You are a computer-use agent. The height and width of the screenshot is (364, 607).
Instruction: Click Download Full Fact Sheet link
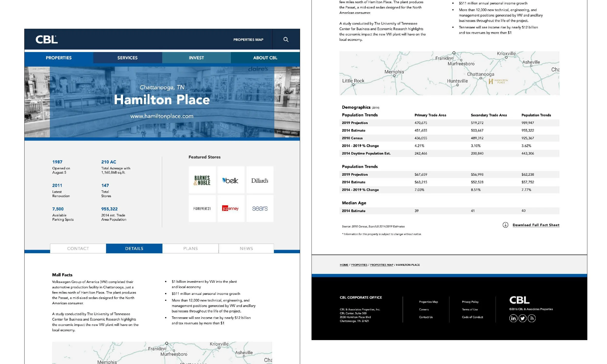[536, 225]
